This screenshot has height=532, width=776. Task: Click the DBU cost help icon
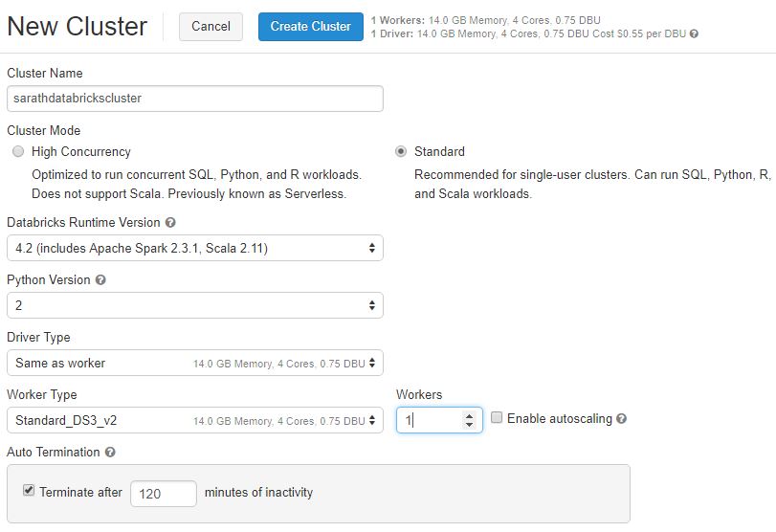pyautogui.click(x=694, y=33)
